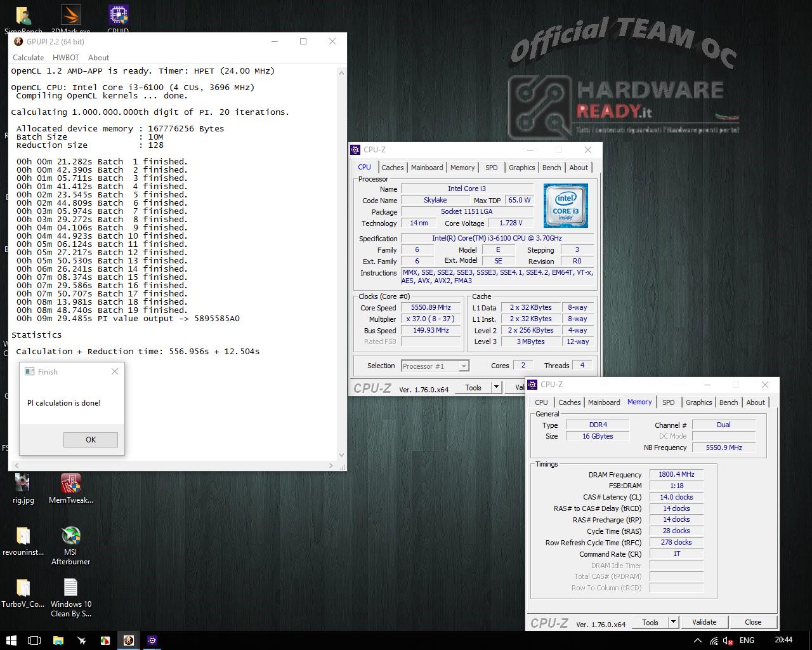The image size is (812, 650).
Task: Switch to Caches tab in first CPU-Z window
Action: coord(392,168)
